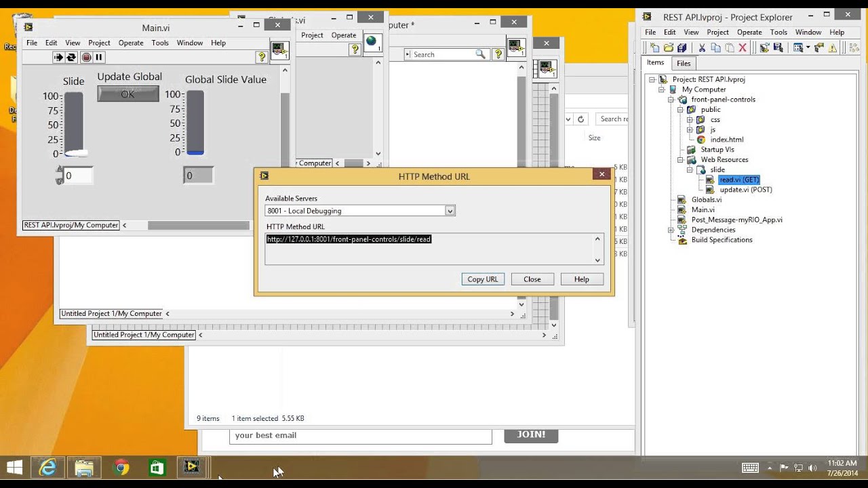868x488 pixels.
Task: Expand the css folder node
Action: pos(690,120)
